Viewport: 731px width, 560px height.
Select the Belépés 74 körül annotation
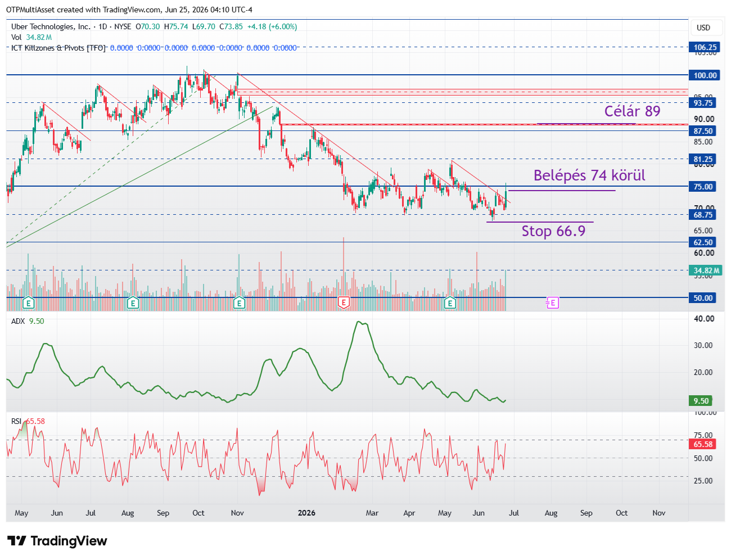(x=589, y=175)
